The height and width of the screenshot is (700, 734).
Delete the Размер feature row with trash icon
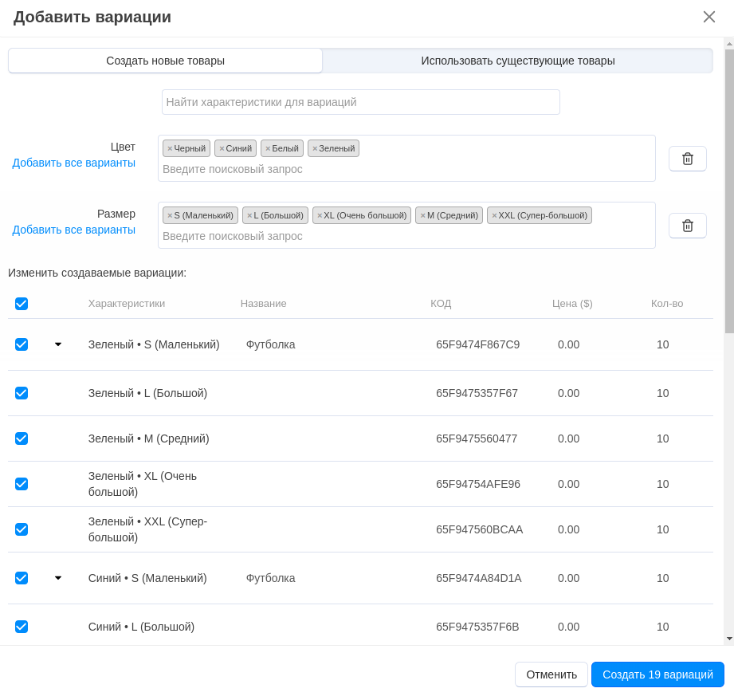687,226
